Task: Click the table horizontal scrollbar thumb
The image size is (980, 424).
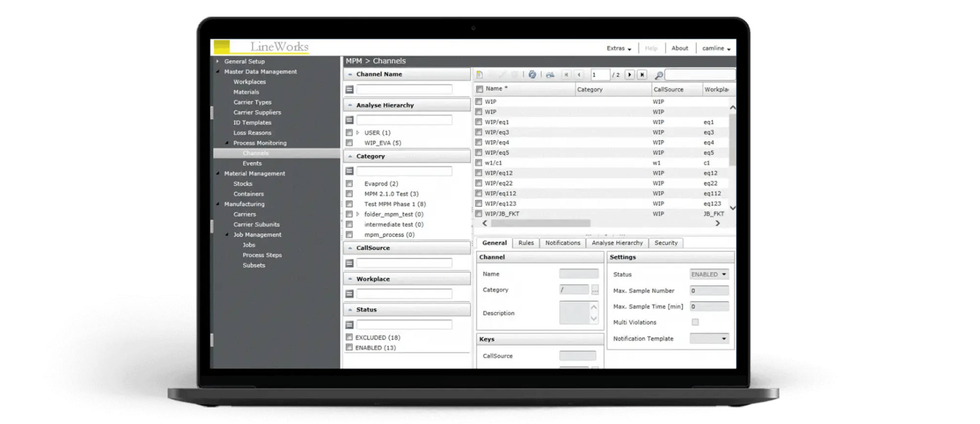Action: click(540, 223)
